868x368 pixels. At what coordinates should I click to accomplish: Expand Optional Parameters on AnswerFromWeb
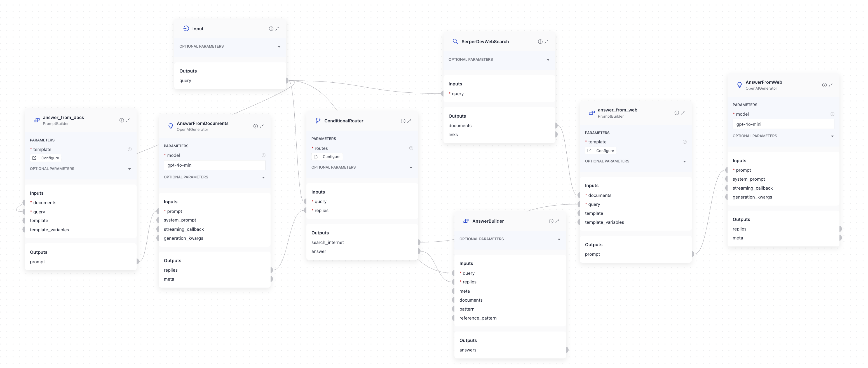coord(832,136)
